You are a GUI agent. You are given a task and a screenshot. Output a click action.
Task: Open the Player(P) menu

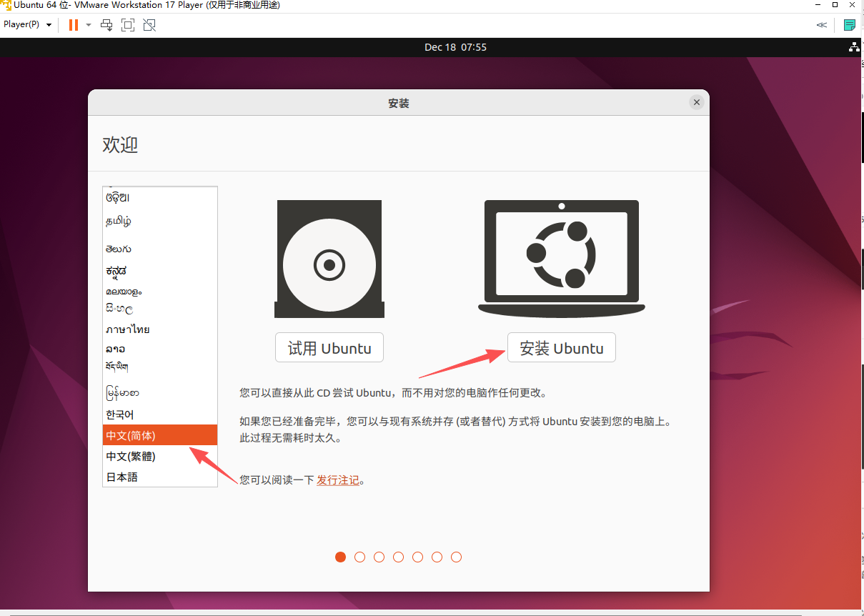click(x=27, y=24)
